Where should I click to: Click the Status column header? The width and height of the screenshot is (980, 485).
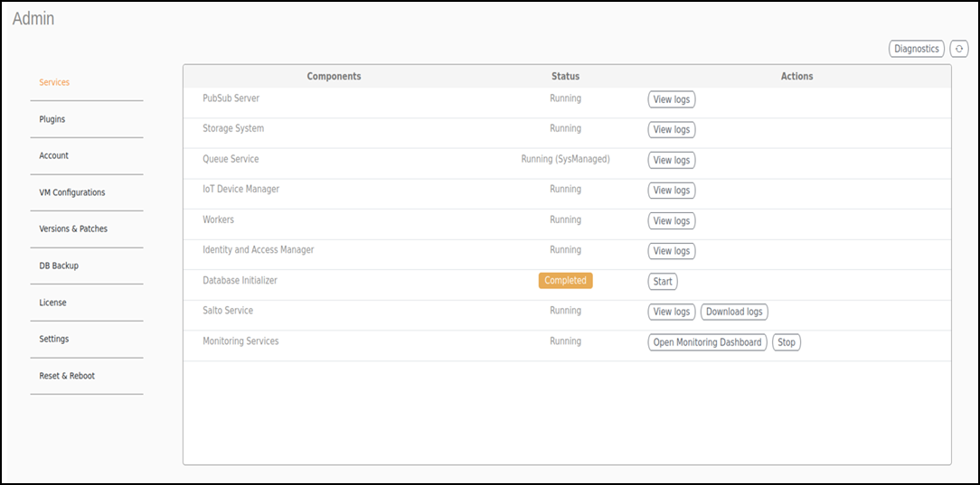565,76
